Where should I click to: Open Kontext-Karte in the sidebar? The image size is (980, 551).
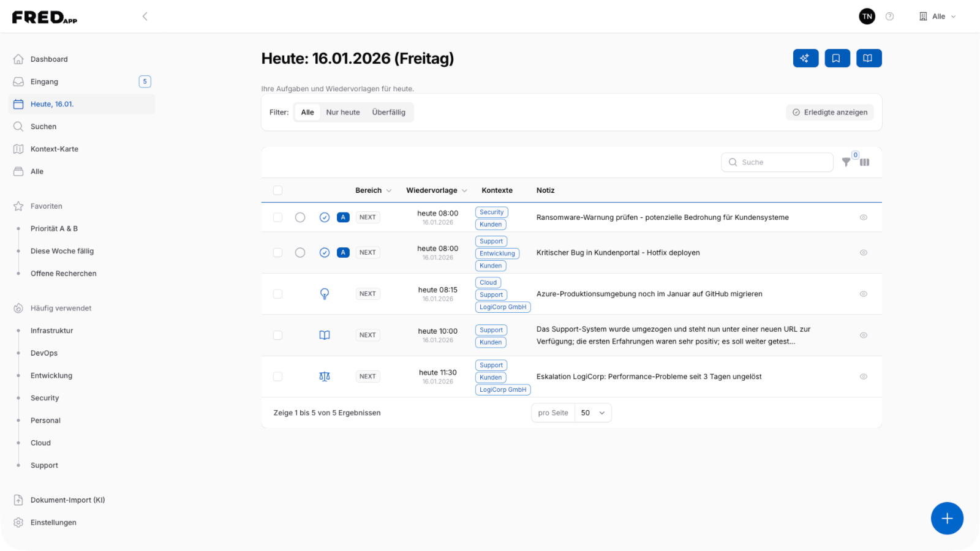(x=55, y=149)
